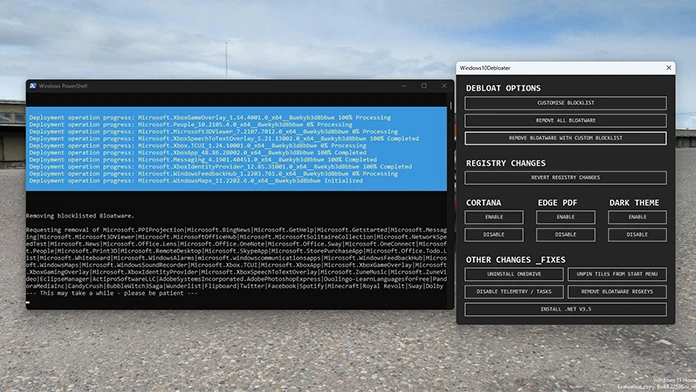Unpin tiles from Start Menu
Viewport: 696px width, 392px height.
coord(617,274)
